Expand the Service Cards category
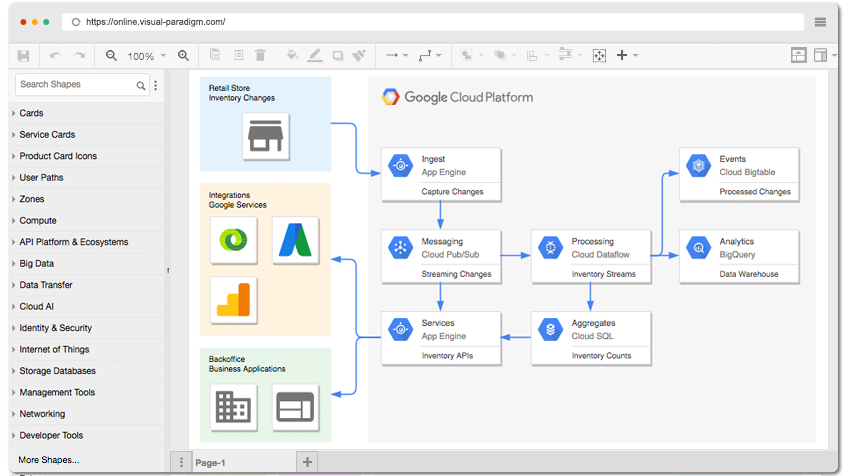848x476 pixels. click(87, 135)
